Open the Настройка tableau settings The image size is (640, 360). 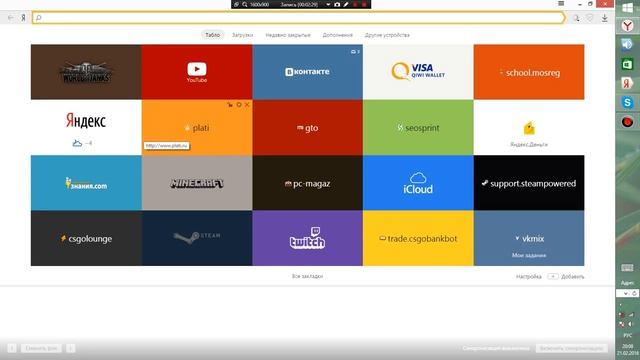[529, 277]
